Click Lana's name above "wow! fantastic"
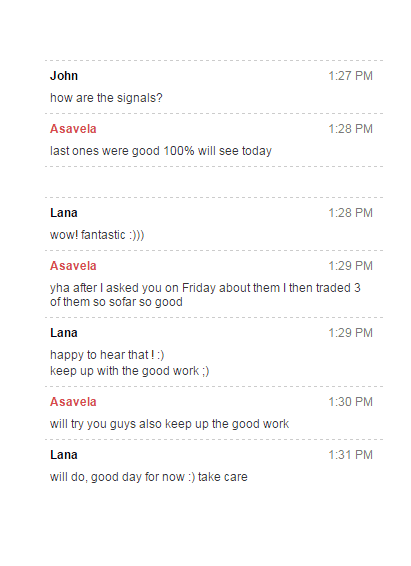The image size is (411, 566). pyautogui.click(x=64, y=213)
